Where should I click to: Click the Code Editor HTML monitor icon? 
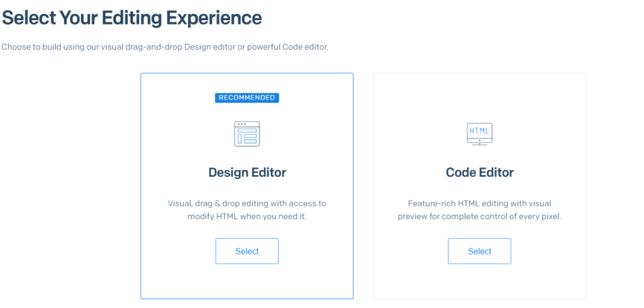(x=479, y=134)
